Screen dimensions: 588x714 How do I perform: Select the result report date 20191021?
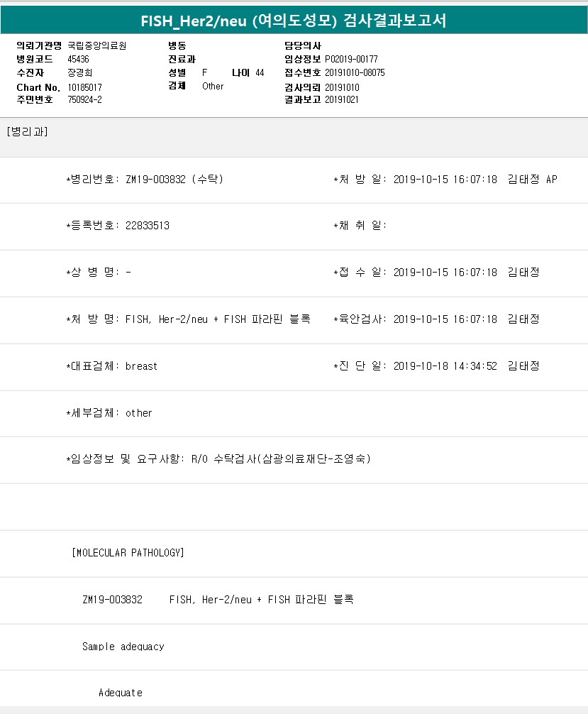coord(342,99)
